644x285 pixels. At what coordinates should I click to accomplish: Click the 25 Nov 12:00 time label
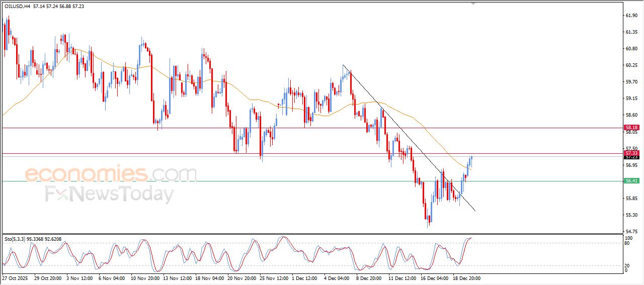click(x=274, y=277)
